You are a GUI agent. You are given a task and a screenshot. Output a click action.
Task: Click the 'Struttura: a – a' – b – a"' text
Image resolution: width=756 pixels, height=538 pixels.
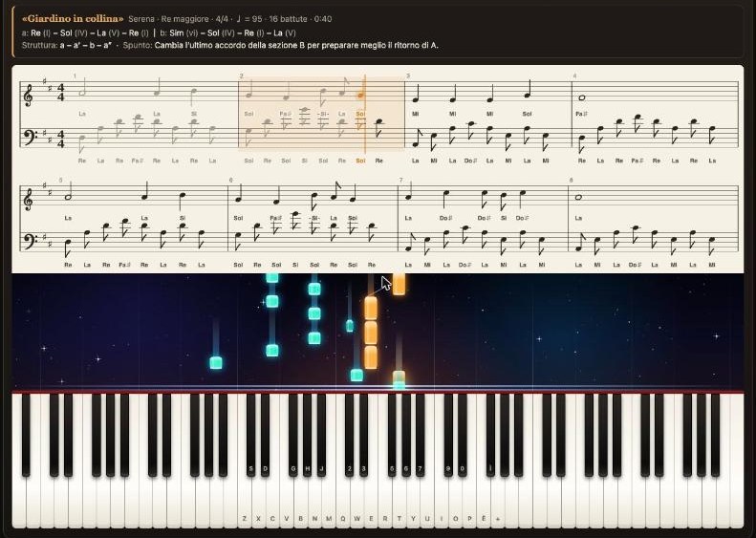[67, 45]
